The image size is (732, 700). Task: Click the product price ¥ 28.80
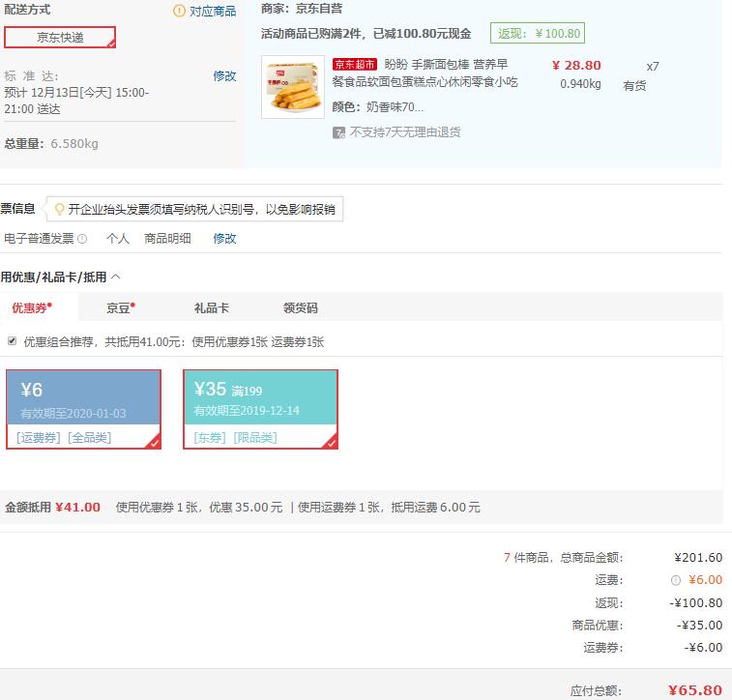pos(576,66)
